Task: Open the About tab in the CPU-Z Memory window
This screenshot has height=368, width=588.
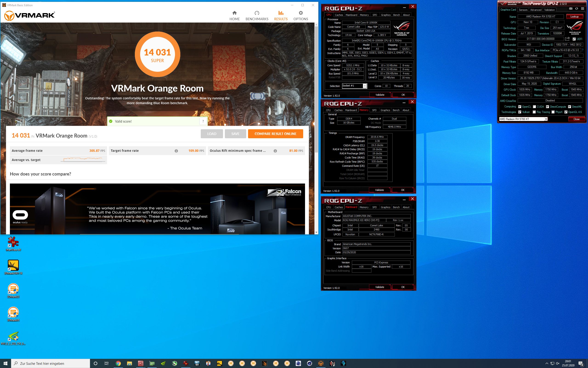Action: click(406, 110)
